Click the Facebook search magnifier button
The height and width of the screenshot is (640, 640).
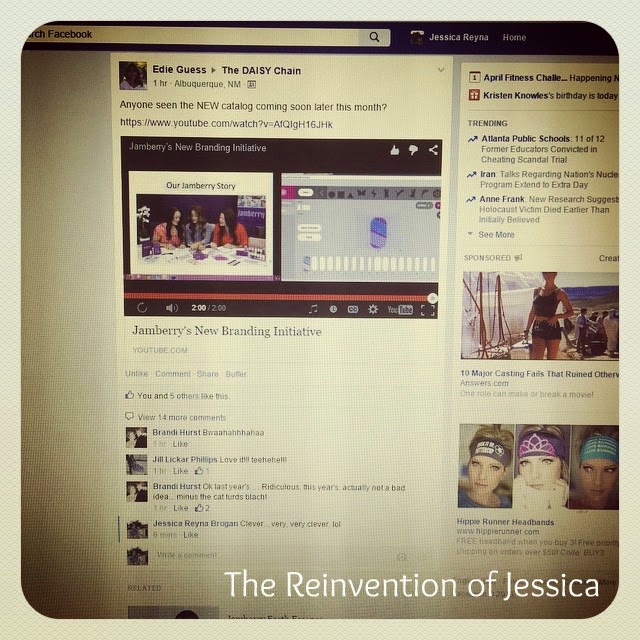[x=374, y=37]
